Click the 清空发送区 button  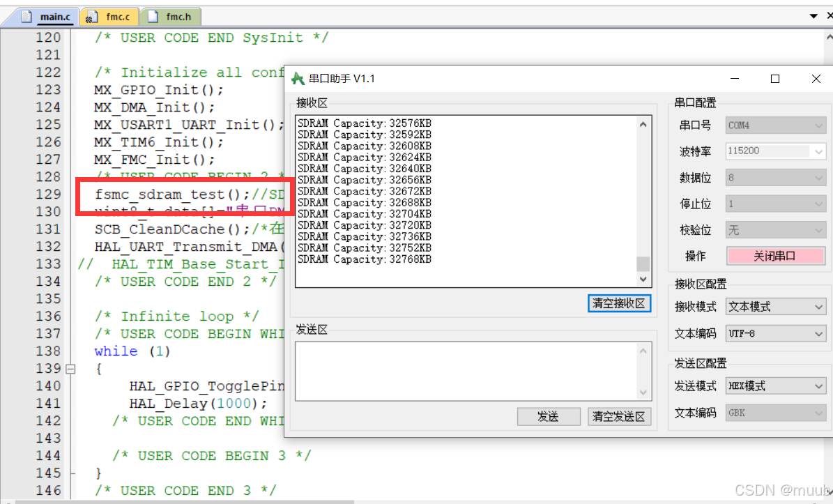[x=619, y=416]
